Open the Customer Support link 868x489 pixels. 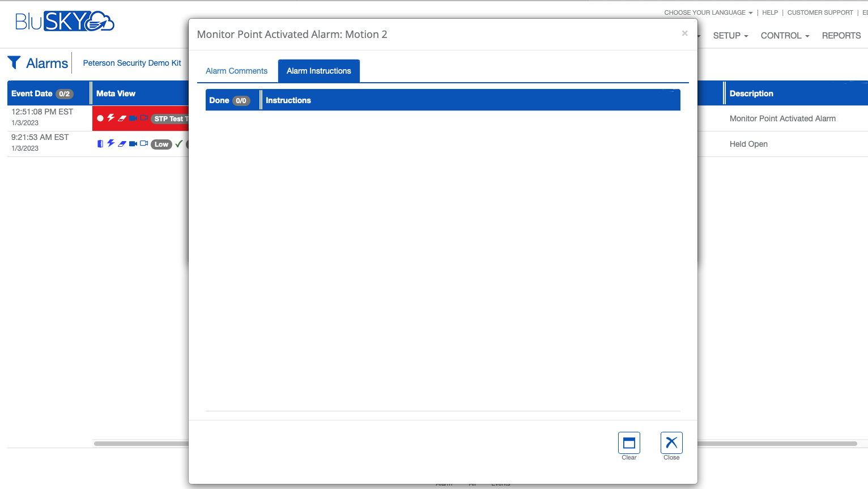[x=820, y=12]
